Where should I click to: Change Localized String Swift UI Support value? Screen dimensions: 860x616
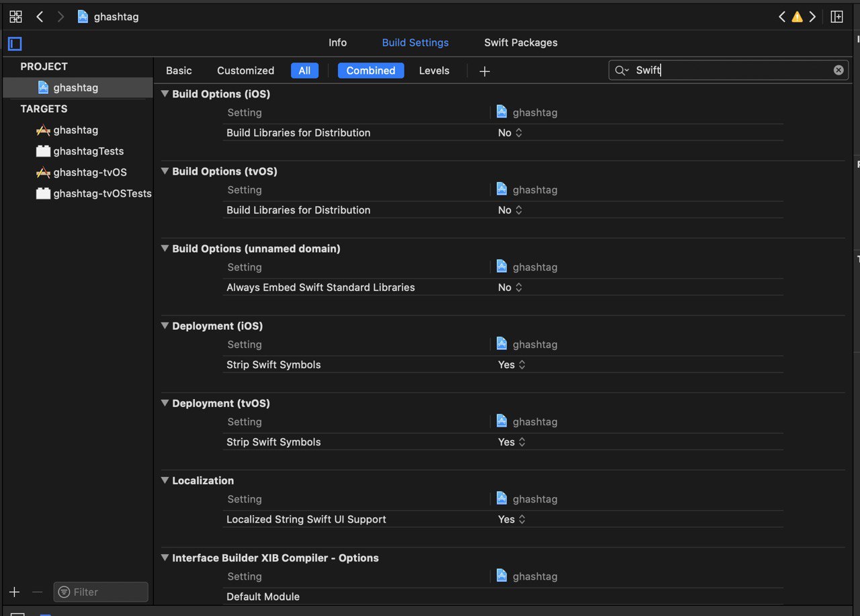click(x=511, y=519)
